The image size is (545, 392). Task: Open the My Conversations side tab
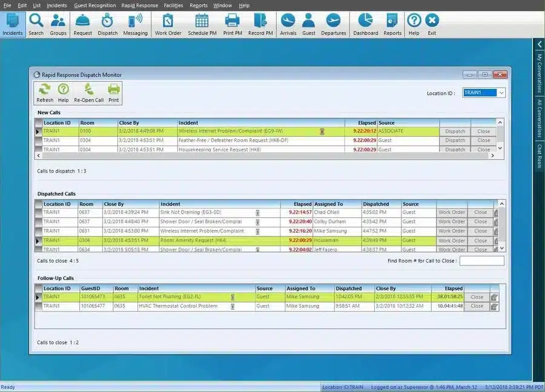(x=539, y=73)
